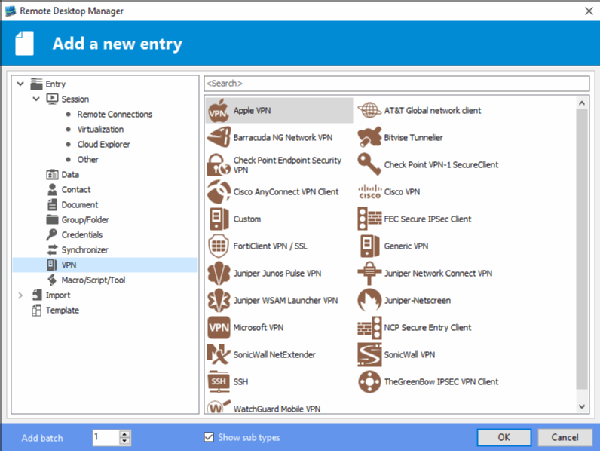Choose the Juniper Junos Pulse VPN icon
The height and width of the screenshot is (451, 600).
(218, 273)
